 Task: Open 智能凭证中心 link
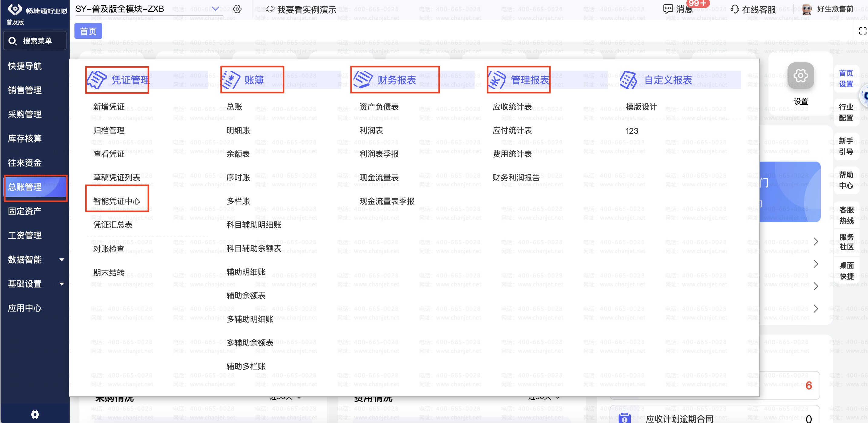pos(117,201)
